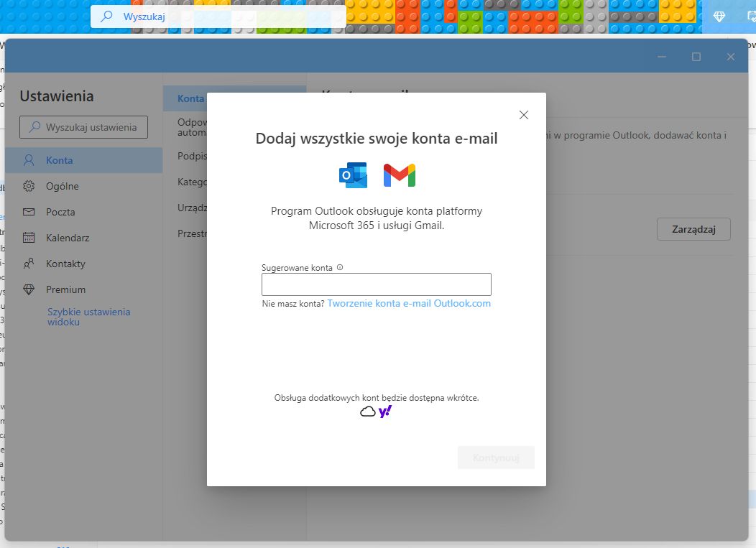Click the diamond premium icon in top bar
The height and width of the screenshot is (548, 756).
(x=719, y=17)
